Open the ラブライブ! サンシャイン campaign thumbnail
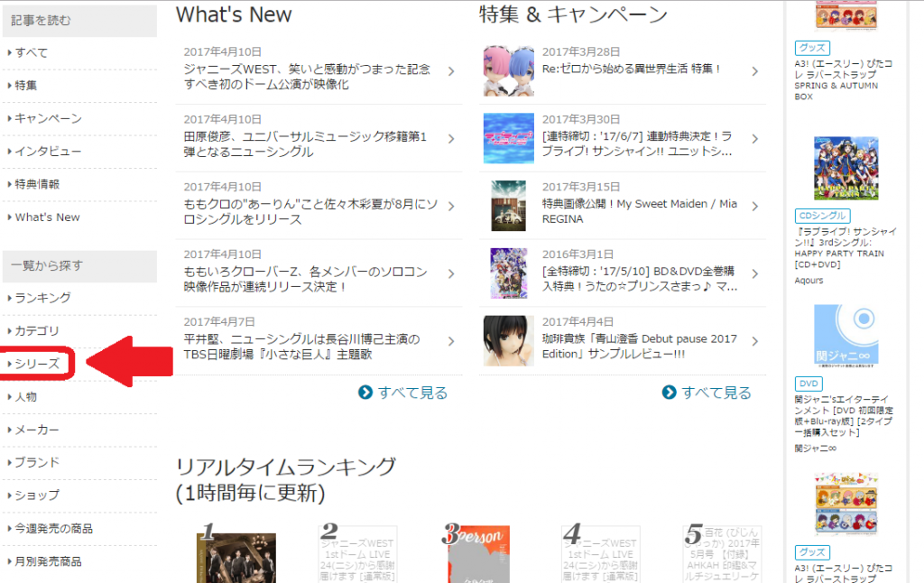924x583 pixels. click(509, 138)
